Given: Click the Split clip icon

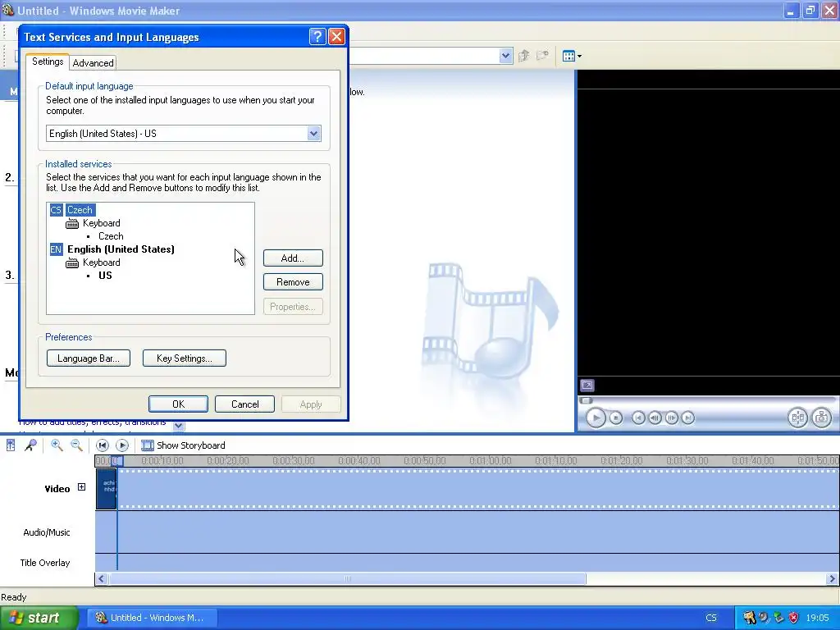Looking at the screenshot, I should point(797,418).
